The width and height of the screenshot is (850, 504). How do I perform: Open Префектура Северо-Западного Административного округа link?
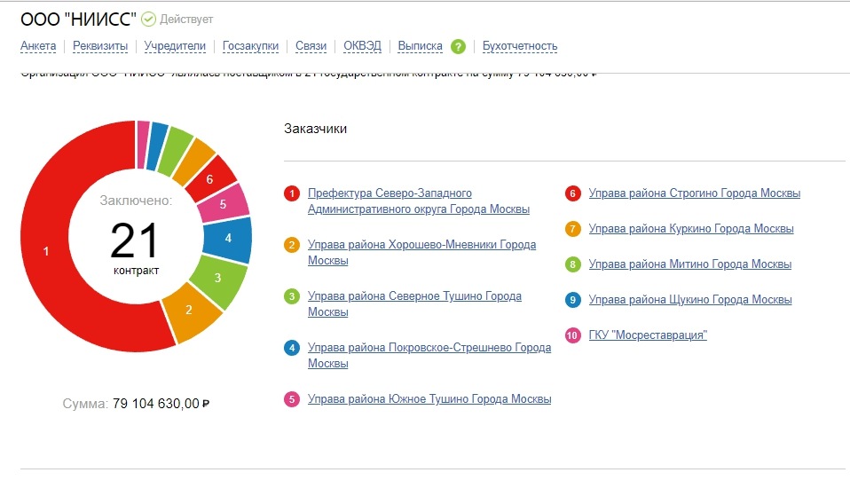419,201
